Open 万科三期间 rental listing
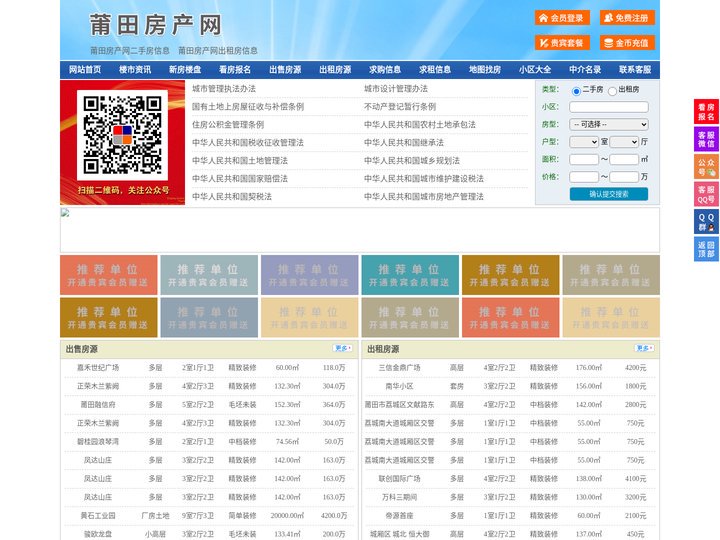 point(399,497)
